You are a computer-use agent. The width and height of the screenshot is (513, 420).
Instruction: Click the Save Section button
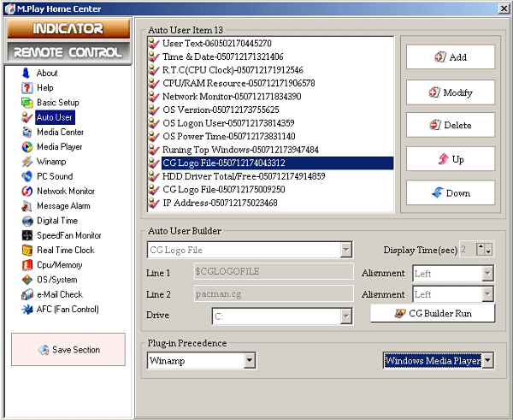pos(68,350)
